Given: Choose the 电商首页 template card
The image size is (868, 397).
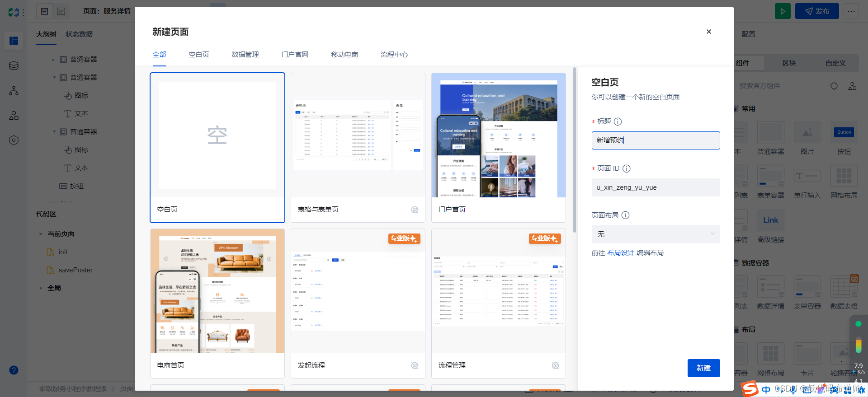Looking at the screenshot, I should [217, 304].
